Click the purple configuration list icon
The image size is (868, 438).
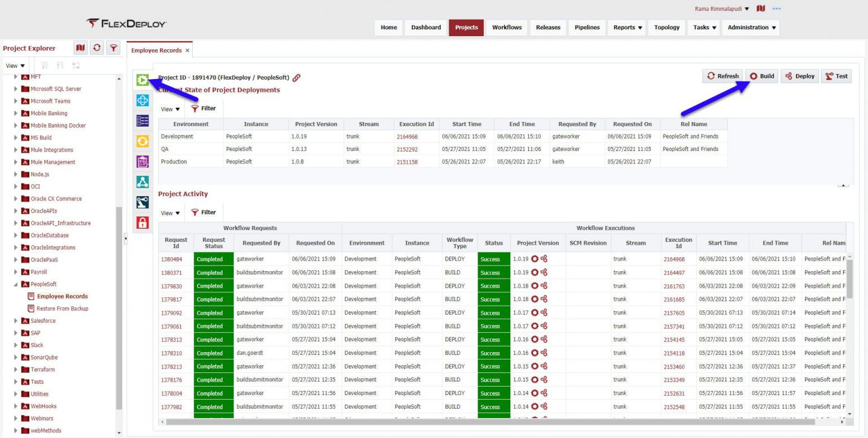[x=142, y=121]
